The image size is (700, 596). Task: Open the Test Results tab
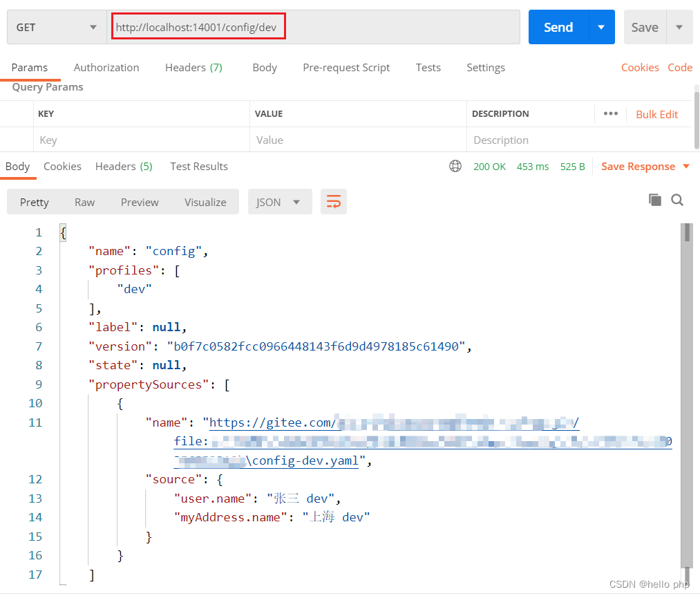tap(198, 166)
